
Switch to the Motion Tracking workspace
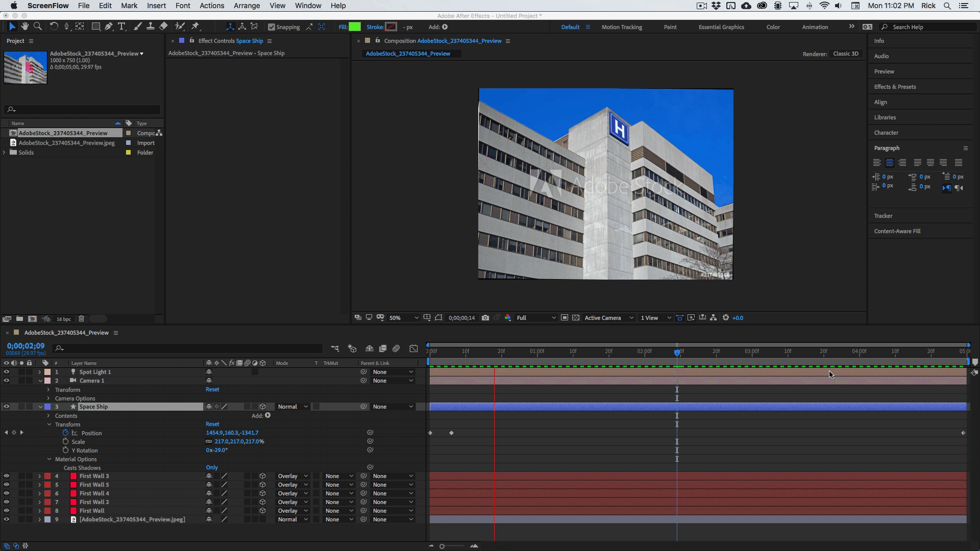pos(621,27)
